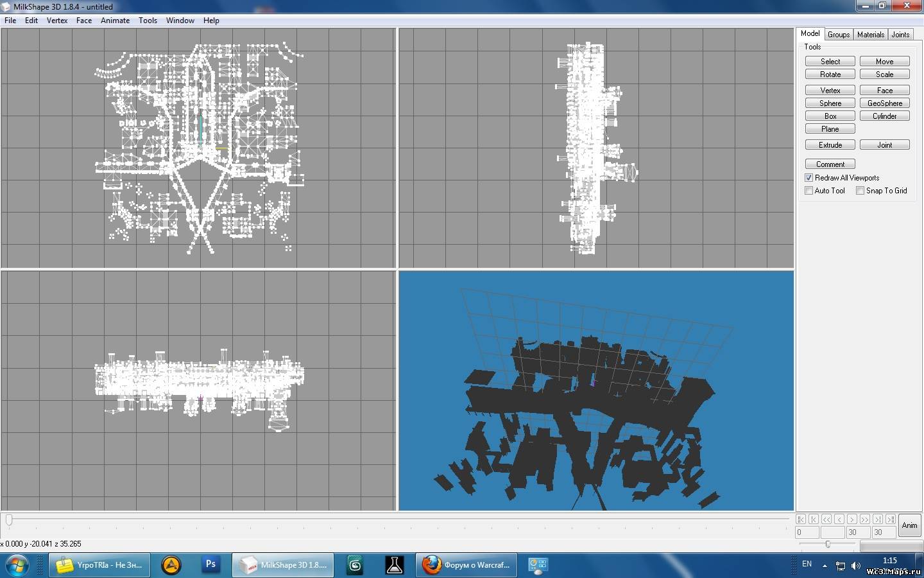Viewport: 924px width, 578px height.
Task: Open the Tools menu
Action: pos(148,21)
